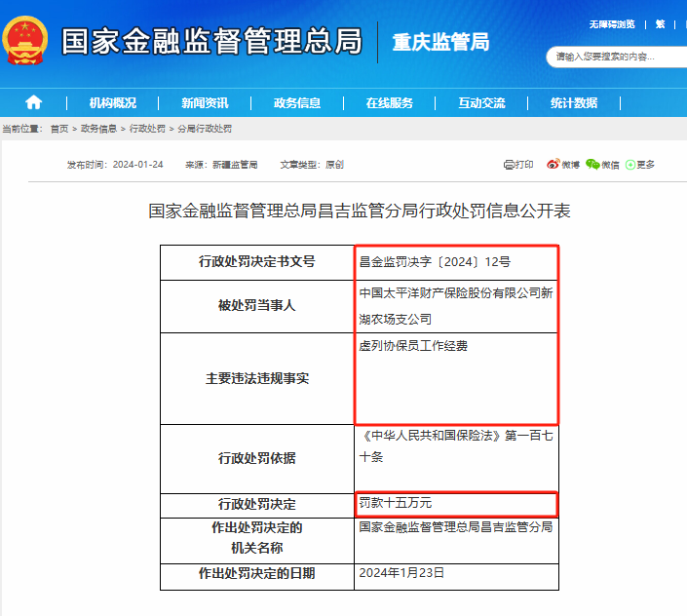The width and height of the screenshot is (687, 616).
Task: Click the 无障碍浏览 accessibility link
Action: click(612, 24)
